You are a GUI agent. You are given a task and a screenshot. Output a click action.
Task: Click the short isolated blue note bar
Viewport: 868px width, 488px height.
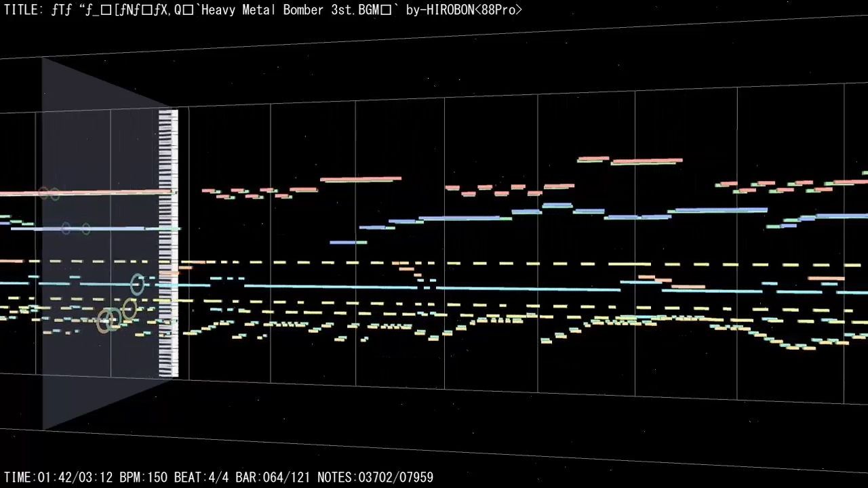click(x=348, y=242)
